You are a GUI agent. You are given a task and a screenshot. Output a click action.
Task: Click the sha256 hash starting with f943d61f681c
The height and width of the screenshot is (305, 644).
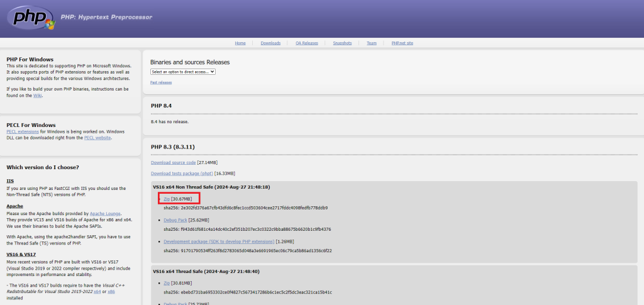click(256, 230)
